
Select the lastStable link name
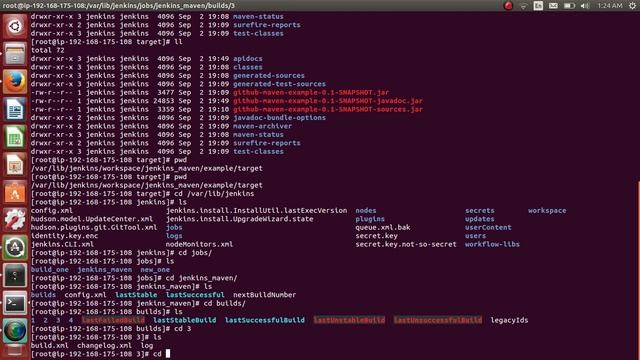pyautogui.click(x=136, y=295)
